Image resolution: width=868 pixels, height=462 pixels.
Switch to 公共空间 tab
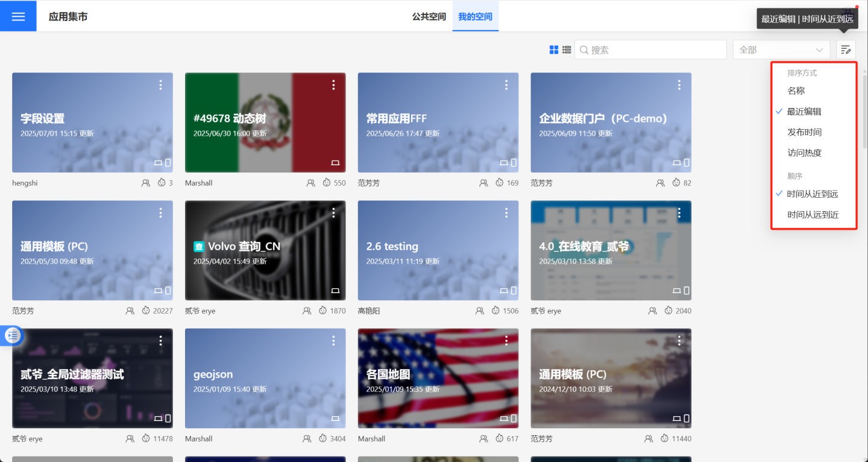(x=429, y=17)
